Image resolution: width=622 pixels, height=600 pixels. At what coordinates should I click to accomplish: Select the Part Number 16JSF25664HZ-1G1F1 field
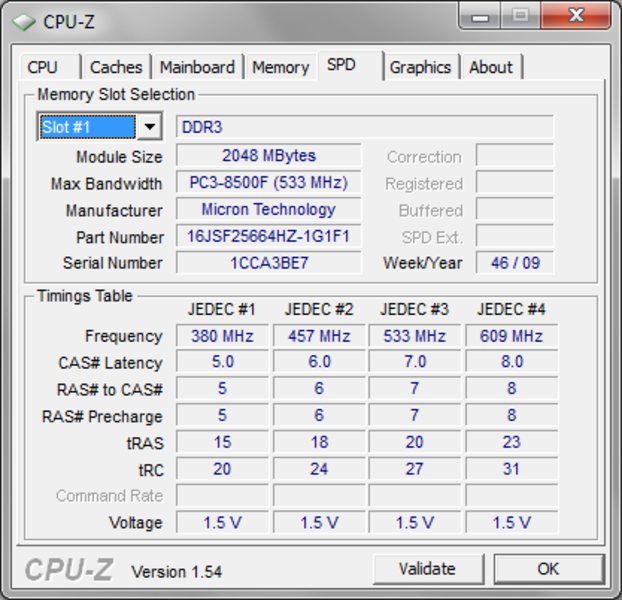pyautogui.click(x=268, y=237)
